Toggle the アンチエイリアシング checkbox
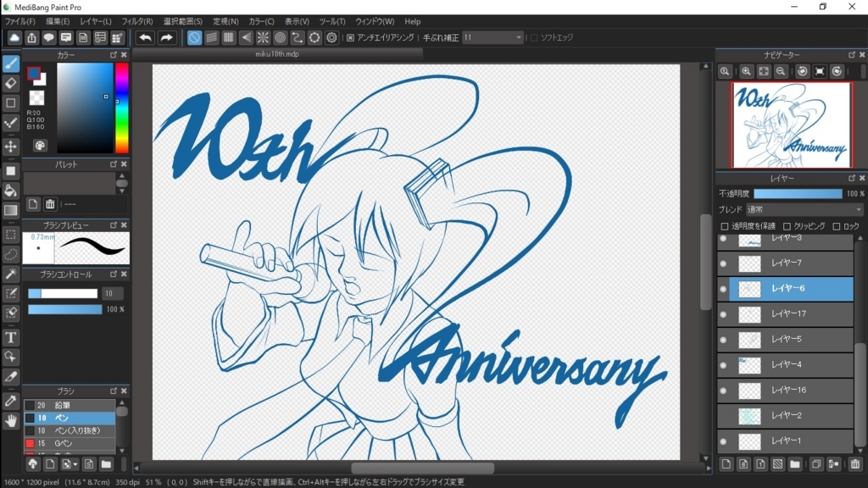The height and width of the screenshot is (488, 868). click(350, 37)
